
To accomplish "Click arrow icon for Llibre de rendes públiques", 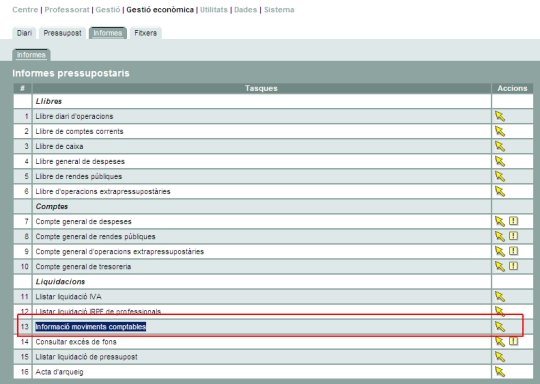I will click(500, 177).
